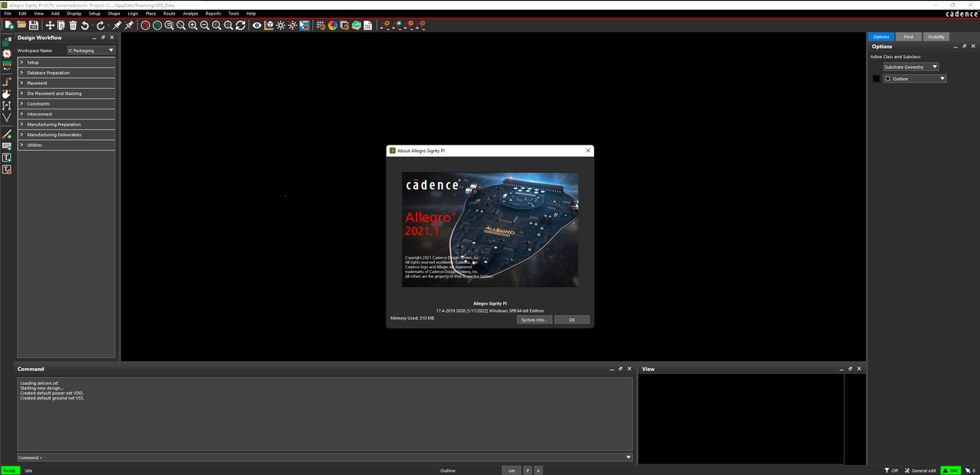Expand the Constraints workflow section
The image size is (980, 475).
click(66, 103)
